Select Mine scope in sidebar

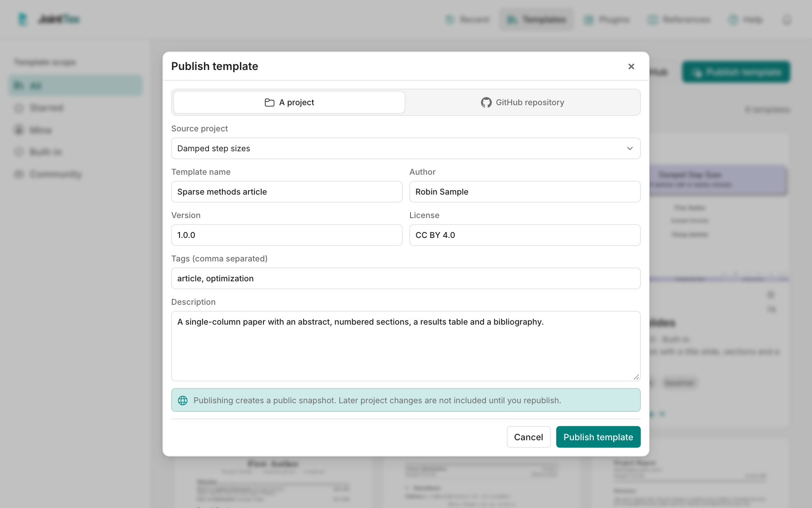[x=76, y=130]
